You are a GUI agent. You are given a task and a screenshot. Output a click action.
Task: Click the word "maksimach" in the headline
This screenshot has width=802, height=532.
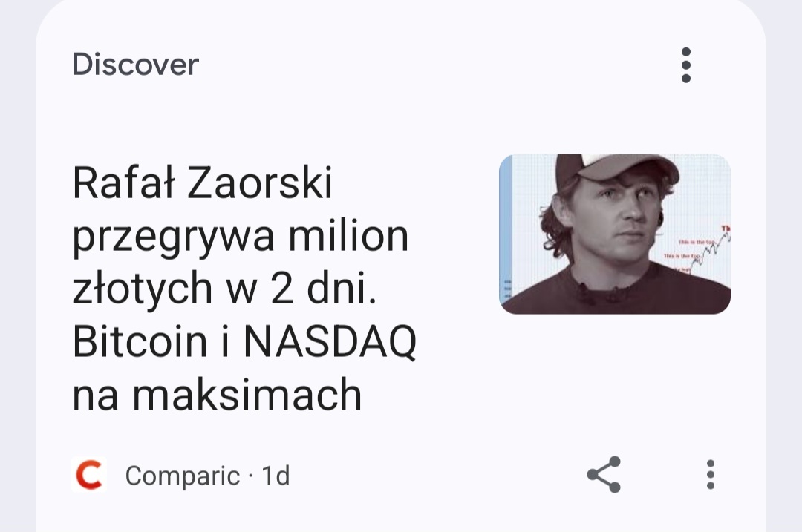pos(247,395)
